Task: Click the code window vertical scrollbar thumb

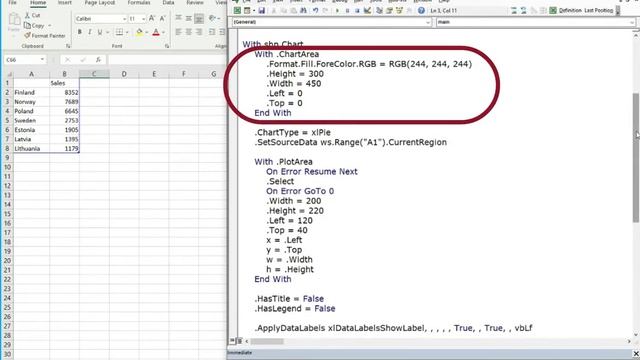Action: pyautogui.click(x=636, y=158)
